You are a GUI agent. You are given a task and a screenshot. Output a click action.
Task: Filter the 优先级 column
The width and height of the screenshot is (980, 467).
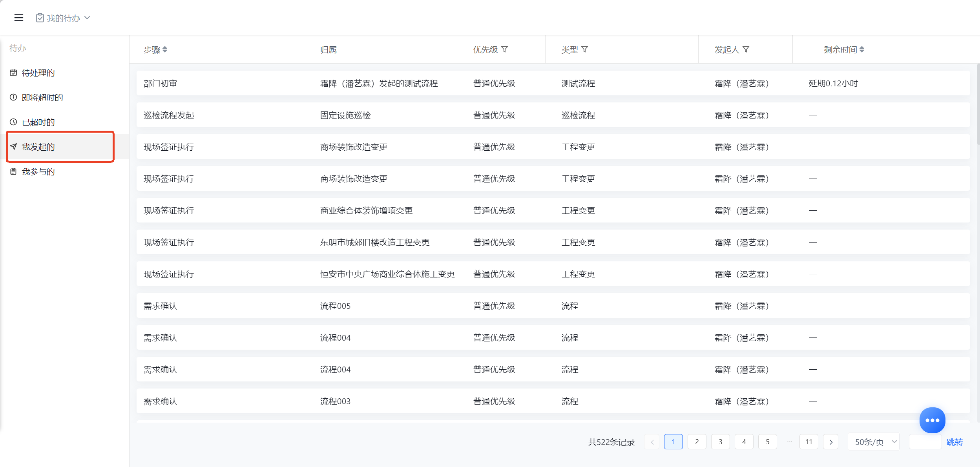pyautogui.click(x=505, y=49)
